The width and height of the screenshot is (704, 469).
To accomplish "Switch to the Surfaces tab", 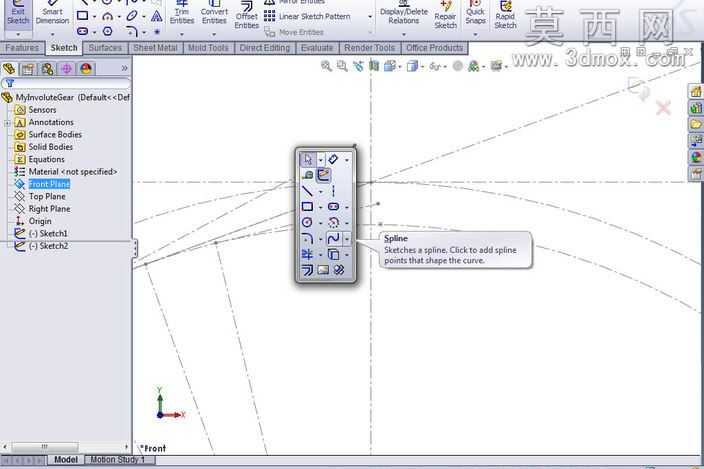I will pos(105,48).
